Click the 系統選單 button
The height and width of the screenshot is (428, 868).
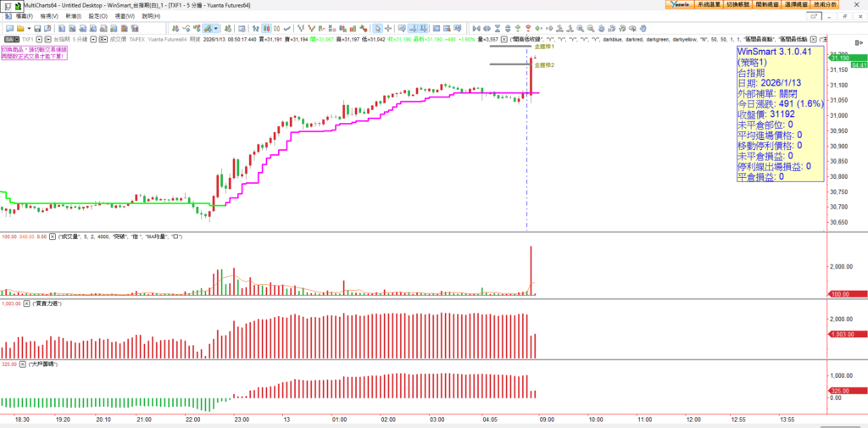click(x=706, y=5)
